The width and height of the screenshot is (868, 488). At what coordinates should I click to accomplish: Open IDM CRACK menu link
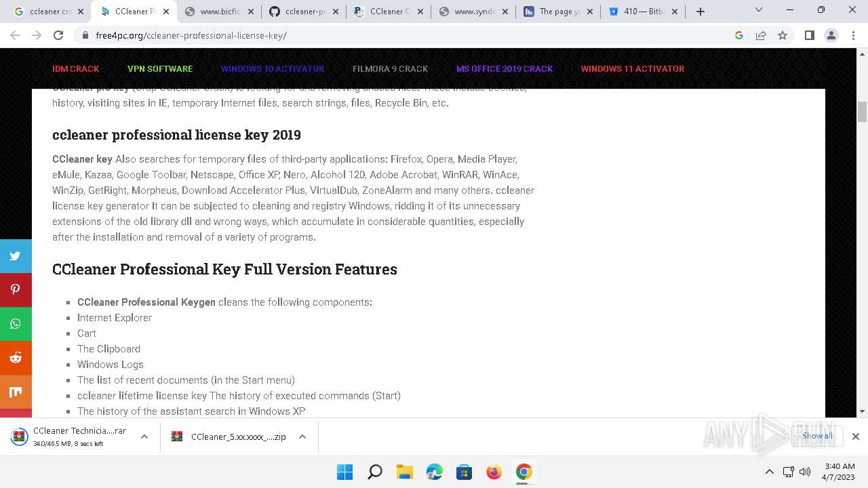[76, 68]
